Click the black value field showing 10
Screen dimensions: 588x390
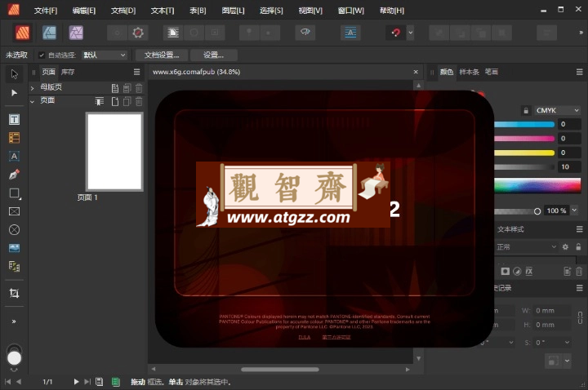[x=569, y=167]
